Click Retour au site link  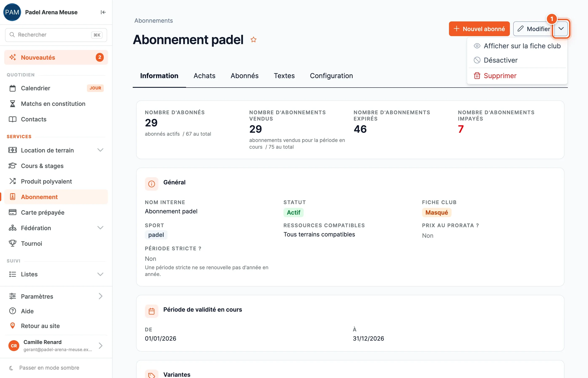56,326
